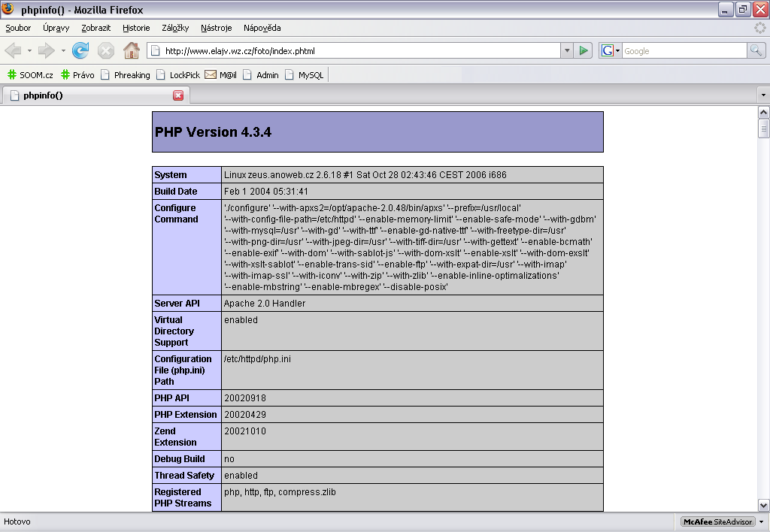Image resolution: width=770 pixels, height=532 pixels.
Task: Expand the URL history dropdown
Action: tap(567, 51)
